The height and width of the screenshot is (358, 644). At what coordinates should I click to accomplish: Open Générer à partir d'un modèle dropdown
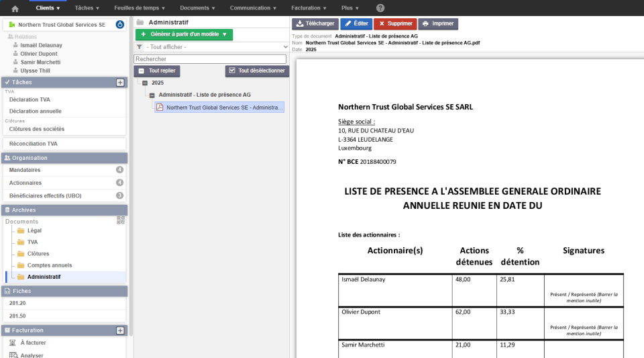coord(184,34)
